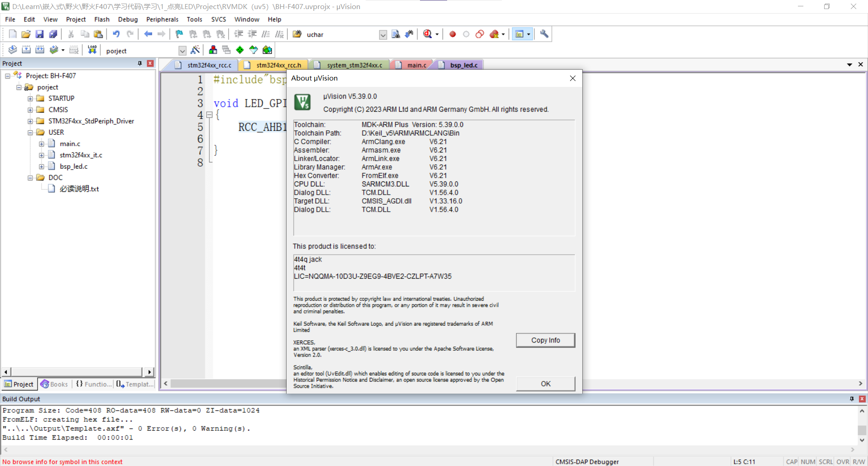This screenshot has width=868, height=466.
Task: Open the SVCS menu
Action: [x=218, y=19]
